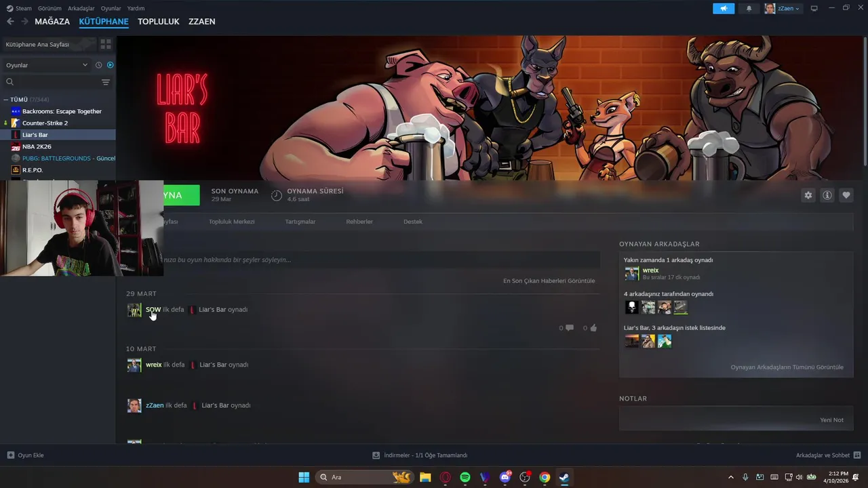Viewport: 868px width, 488px height.
Task: Open the Topluluk Merkezi tab
Action: pyautogui.click(x=232, y=222)
